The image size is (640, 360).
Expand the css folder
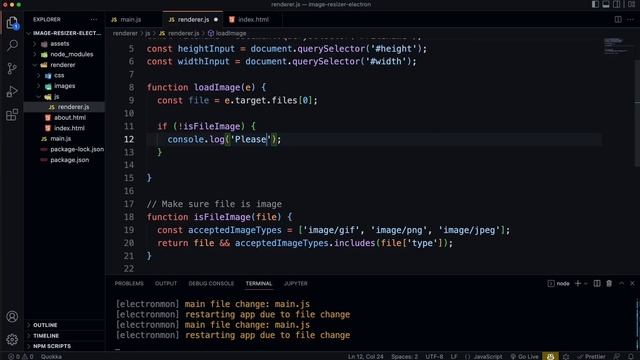64,76
